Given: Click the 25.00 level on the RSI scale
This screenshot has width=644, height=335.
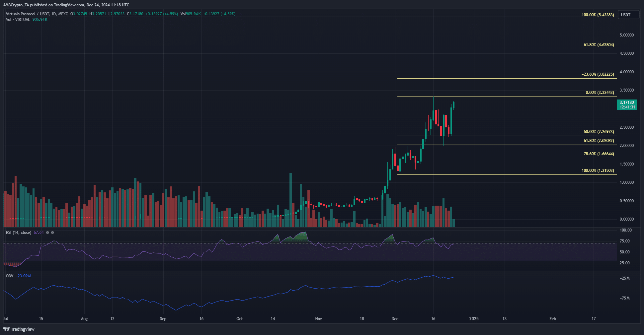Looking at the screenshot, I should (625, 263).
